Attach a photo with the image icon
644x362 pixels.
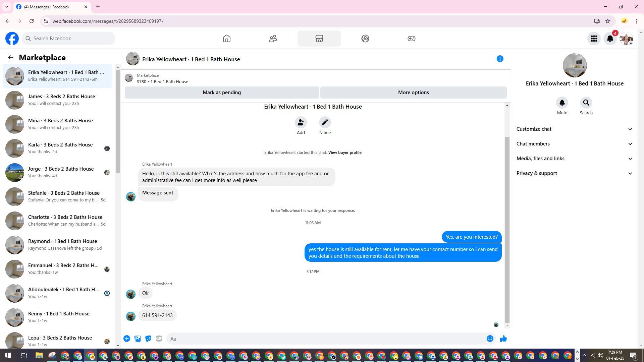[x=138, y=339]
